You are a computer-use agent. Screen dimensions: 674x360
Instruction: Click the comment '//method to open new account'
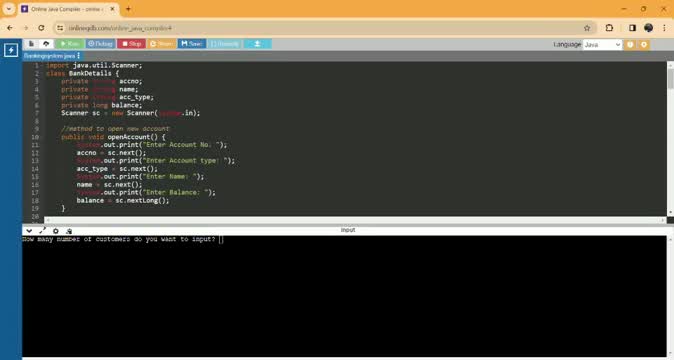click(115, 129)
